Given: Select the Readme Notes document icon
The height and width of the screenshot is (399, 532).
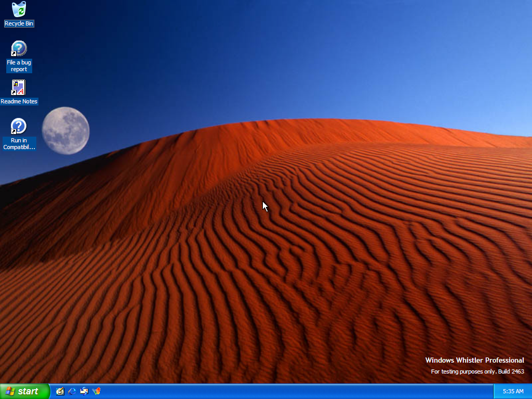Looking at the screenshot, I should (x=19, y=87).
